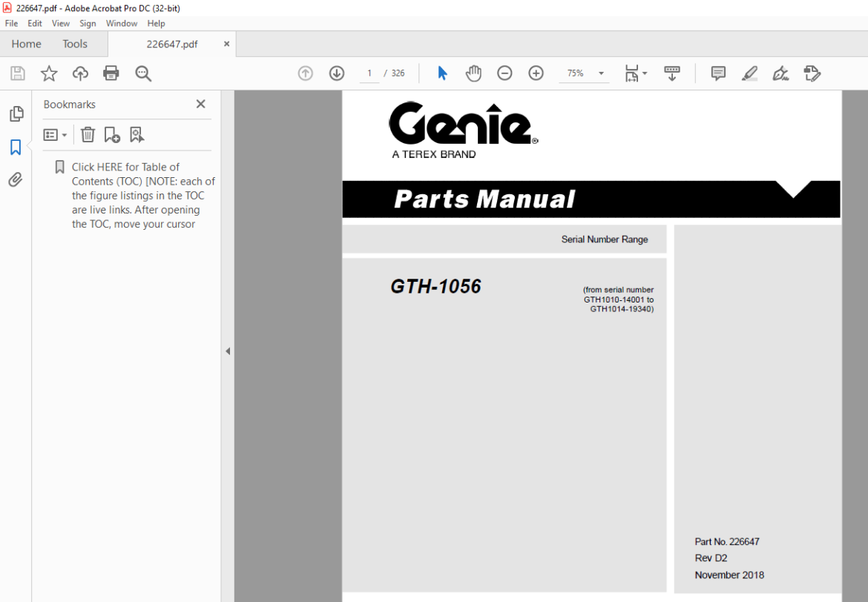868x602 pixels.
Task: Switch to the Home tab
Action: [x=27, y=44]
